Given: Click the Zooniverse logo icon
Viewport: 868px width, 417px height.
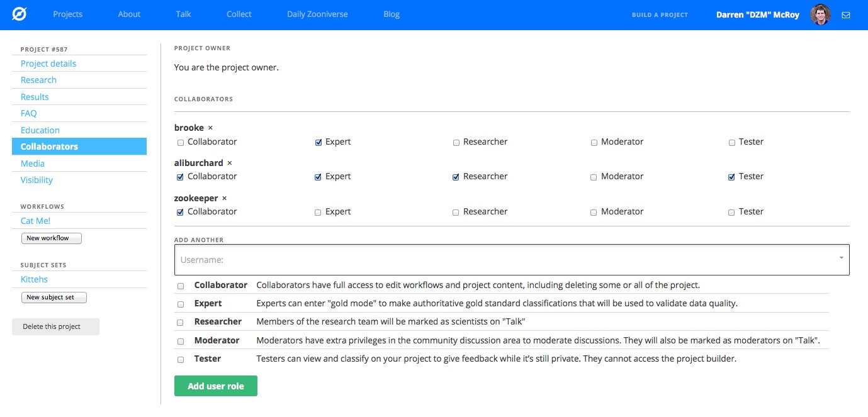Looking at the screenshot, I should [x=20, y=14].
